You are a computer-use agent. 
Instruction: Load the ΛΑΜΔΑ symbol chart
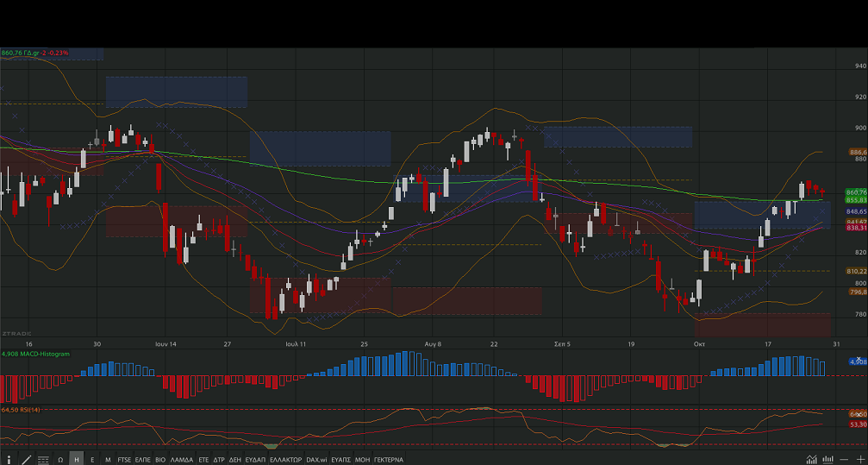coord(182,460)
